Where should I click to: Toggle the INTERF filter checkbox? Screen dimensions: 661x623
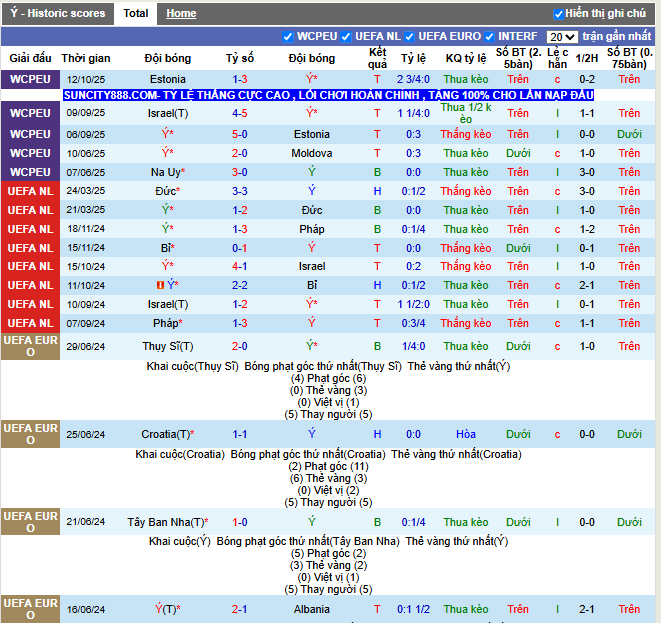click(490, 36)
